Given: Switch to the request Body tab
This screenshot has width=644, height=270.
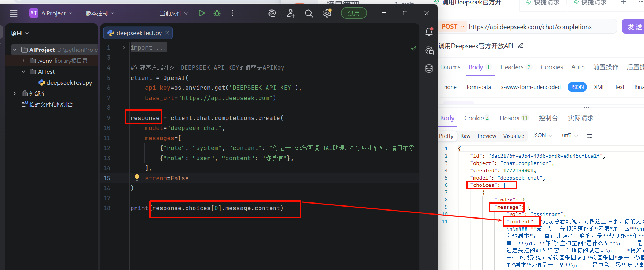Looking at the screenshot, I should 479,67.
